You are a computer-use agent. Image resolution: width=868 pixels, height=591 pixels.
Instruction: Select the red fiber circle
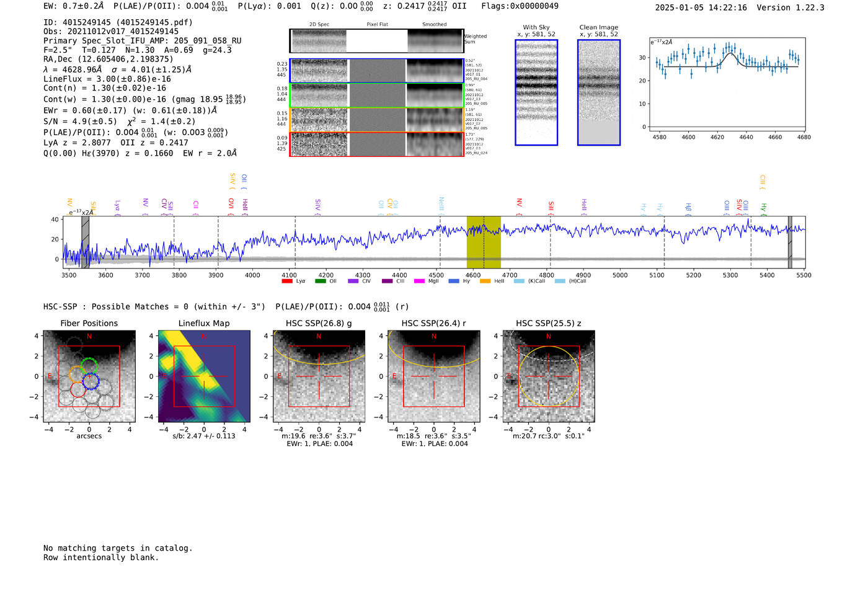77,389
